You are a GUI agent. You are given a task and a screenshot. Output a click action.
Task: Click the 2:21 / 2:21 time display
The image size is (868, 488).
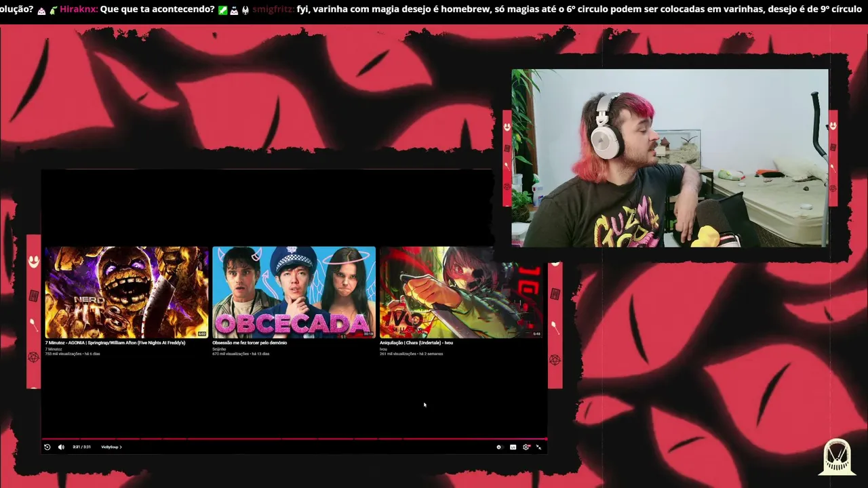[x=81, y=447]
